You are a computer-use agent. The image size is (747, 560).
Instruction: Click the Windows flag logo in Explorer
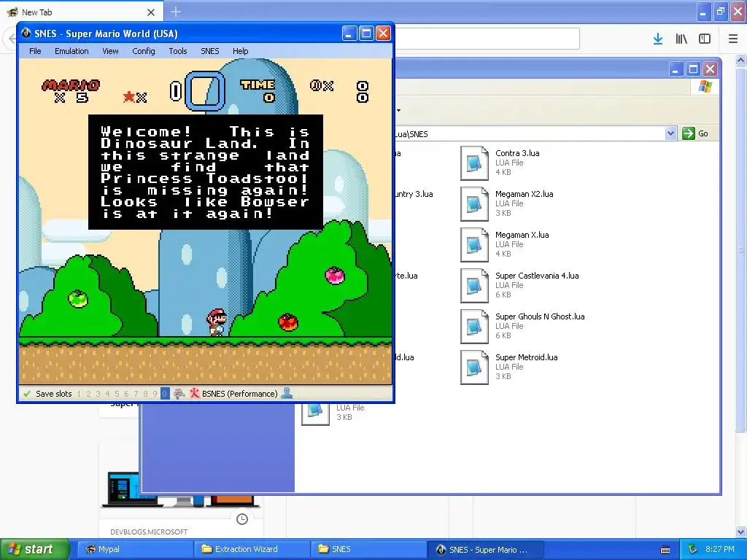pos(705,87)
